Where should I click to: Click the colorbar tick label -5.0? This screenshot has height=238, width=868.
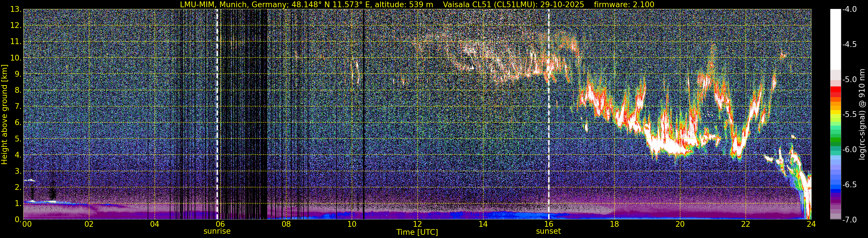click(849, 80)
